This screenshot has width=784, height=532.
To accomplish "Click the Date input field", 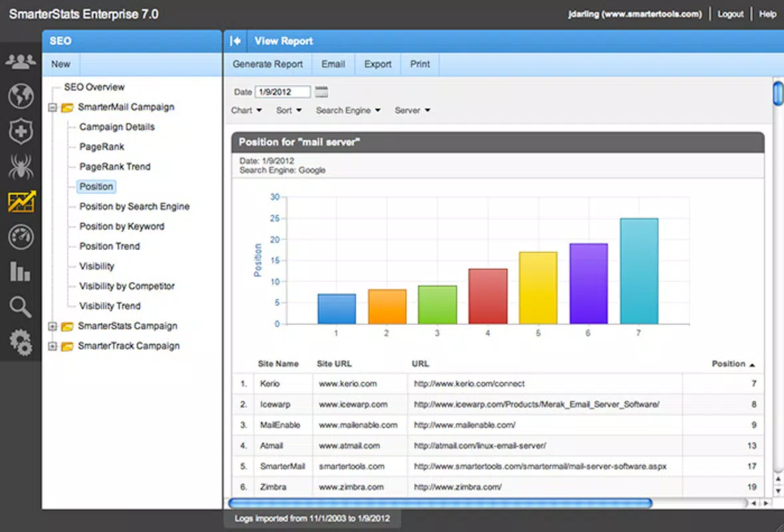I will click(283, 92).
